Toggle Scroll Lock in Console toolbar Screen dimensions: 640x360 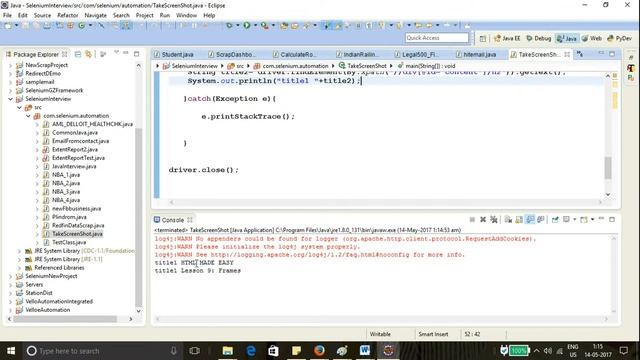click(519, 220)
